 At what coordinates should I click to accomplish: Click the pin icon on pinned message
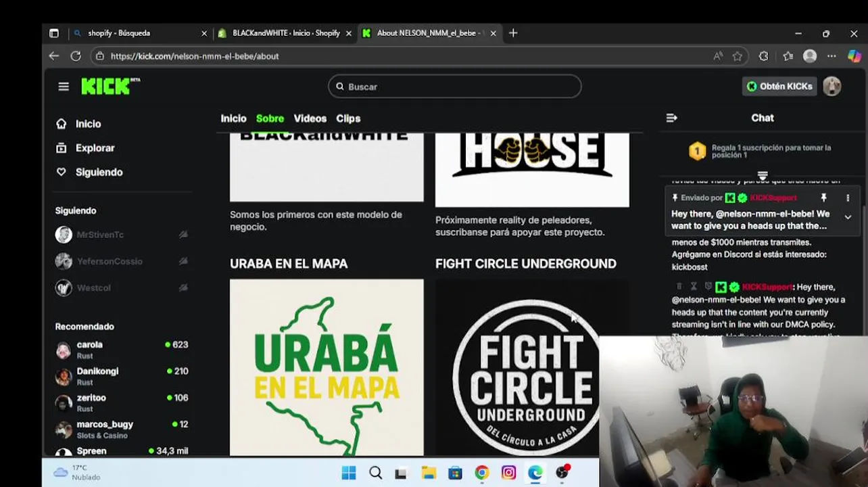823,198
